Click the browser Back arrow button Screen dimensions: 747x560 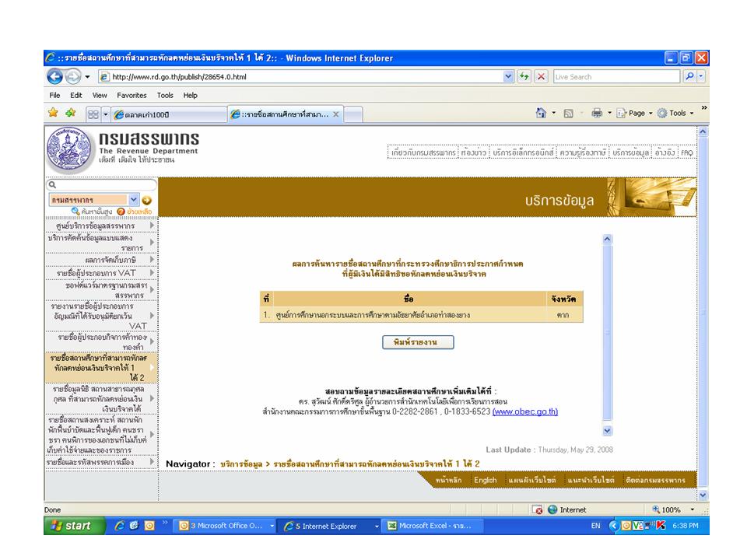56,77
